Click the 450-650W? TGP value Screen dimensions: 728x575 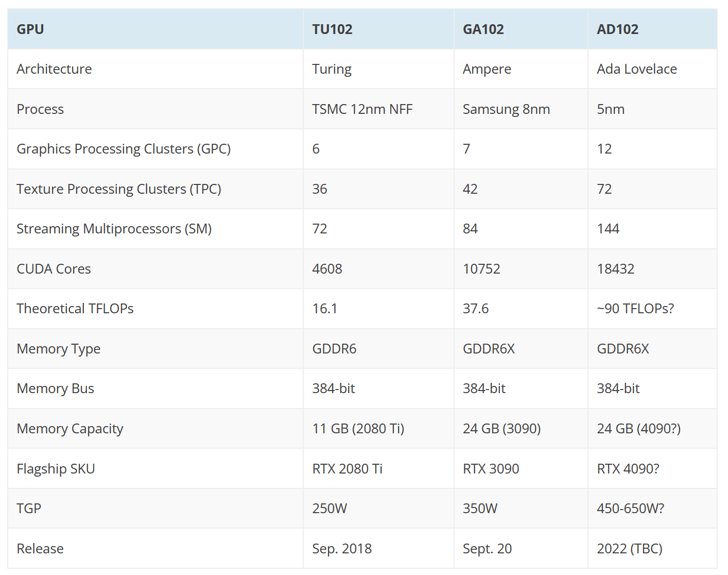pos(630,509)
